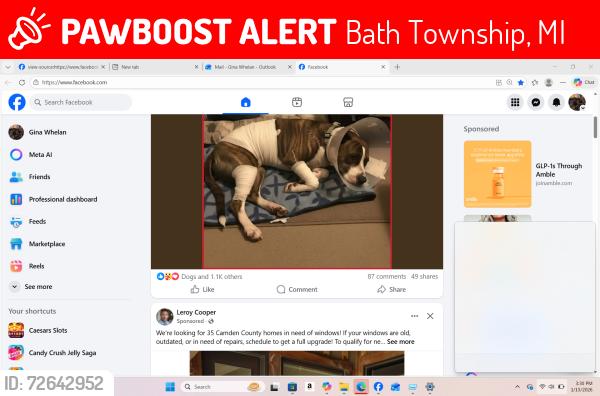Reload the page with the refresh icon

(x=22, y=82)
